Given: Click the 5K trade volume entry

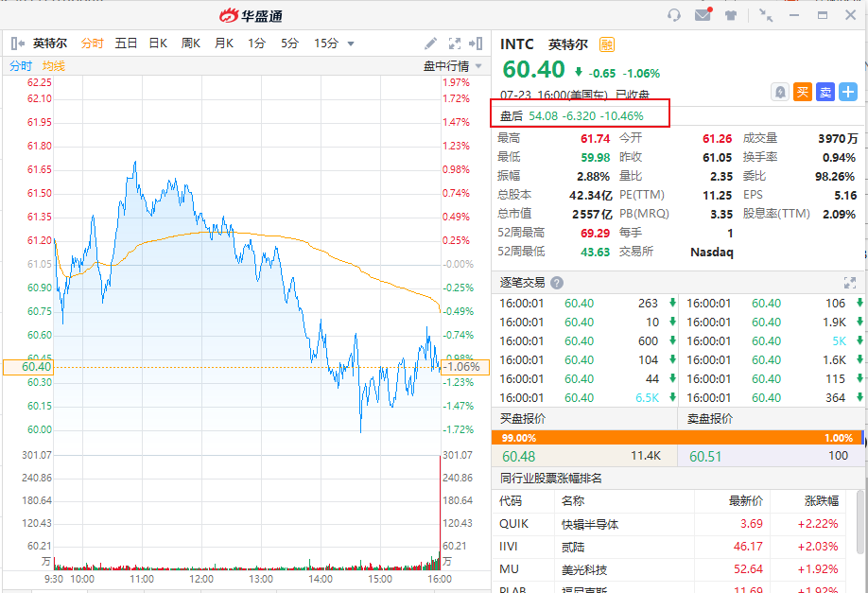Looking at the screenshot, I should tap(840, 341).
